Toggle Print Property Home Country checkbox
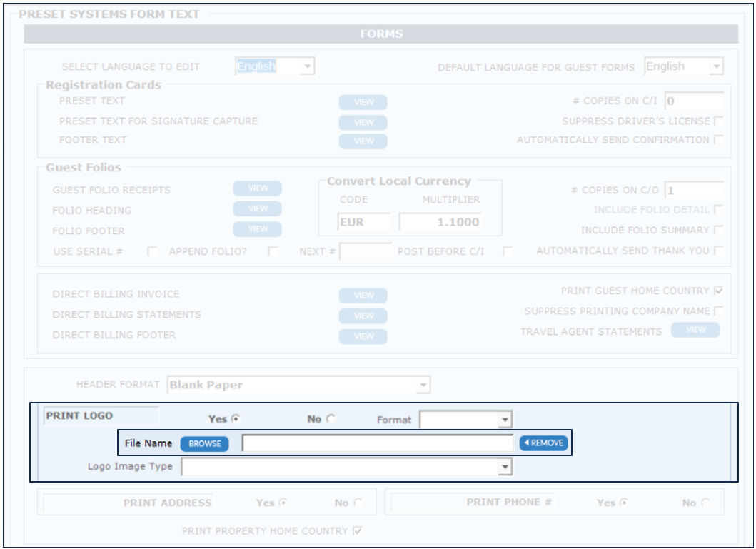This screenshot has height=549, width=756. (358, 531)
